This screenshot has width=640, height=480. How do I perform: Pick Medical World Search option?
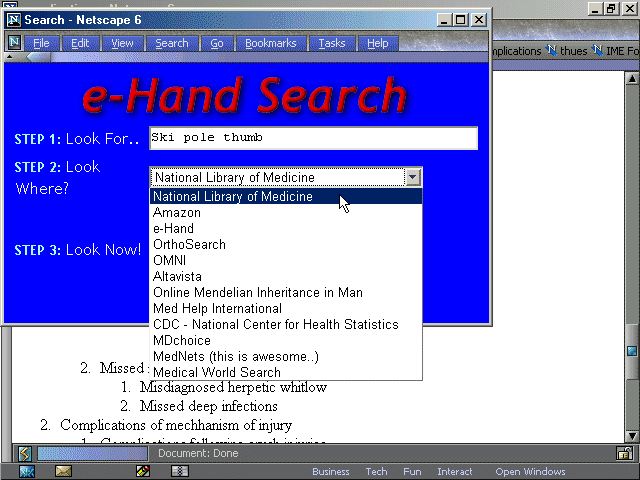click(217, 373)
